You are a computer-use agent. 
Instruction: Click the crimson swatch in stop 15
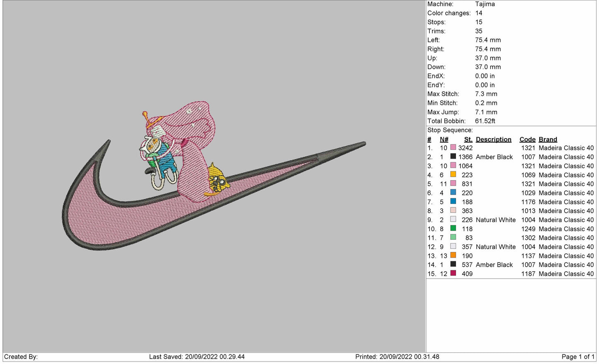tap(453, 273)
